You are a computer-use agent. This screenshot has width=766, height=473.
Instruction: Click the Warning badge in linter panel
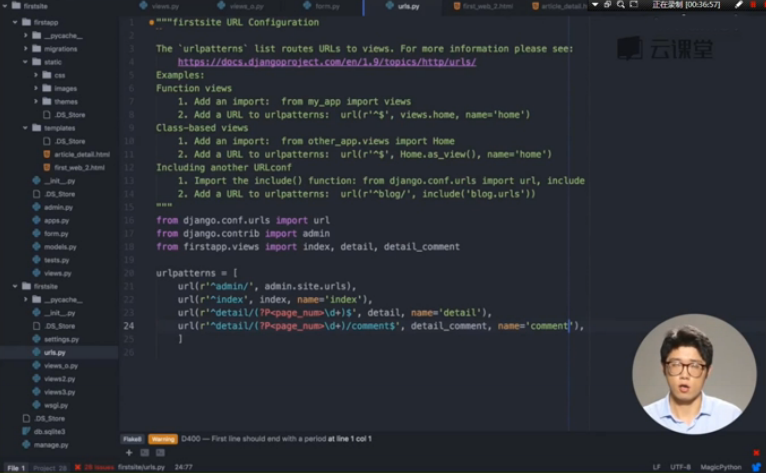(162, 439)
